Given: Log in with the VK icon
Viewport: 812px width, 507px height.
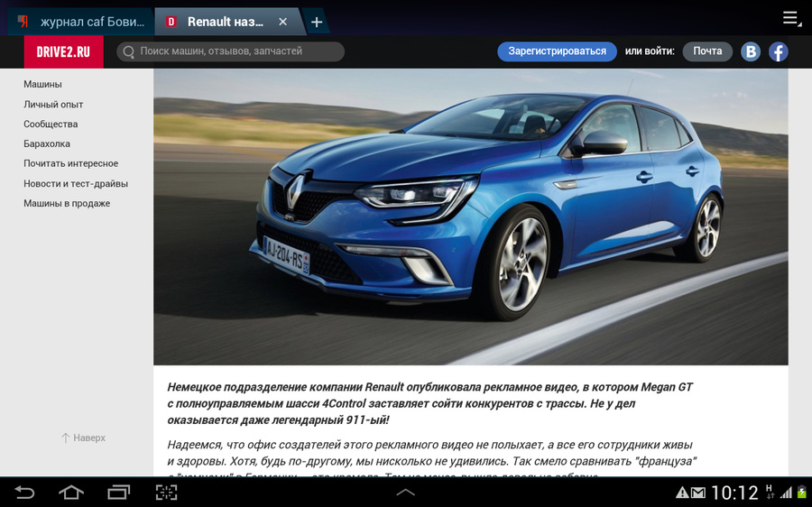Looking at the screenshot, I should coord(751,51).
